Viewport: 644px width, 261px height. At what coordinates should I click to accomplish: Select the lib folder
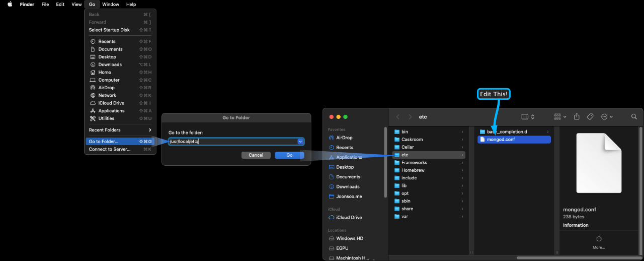pyautogui.click(x=429, y=186)
